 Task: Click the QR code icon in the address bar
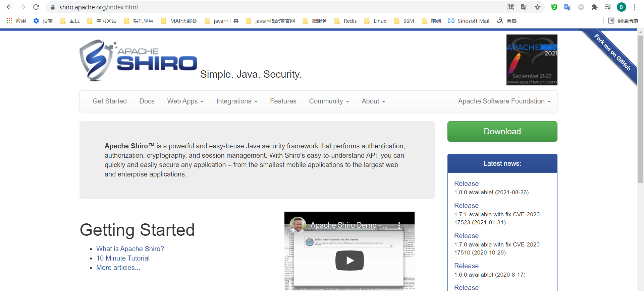pos(511,7)
